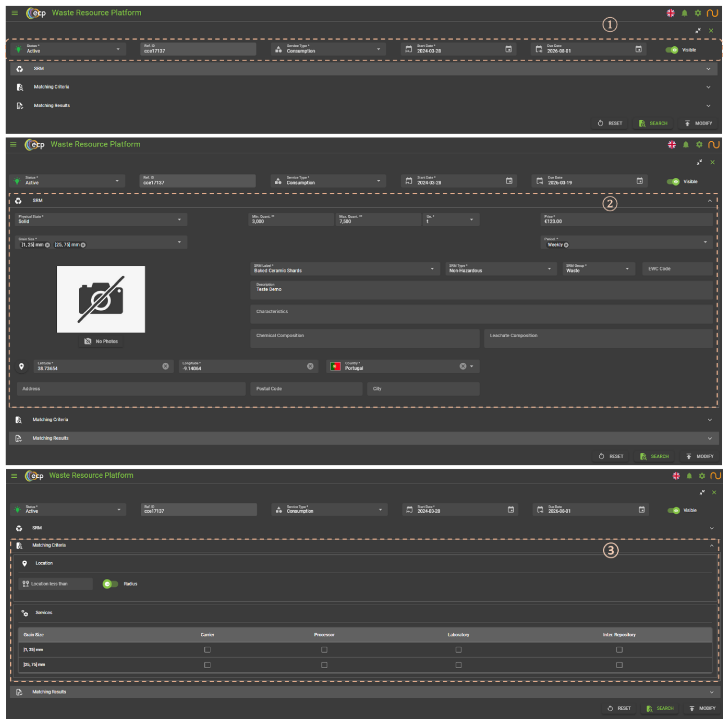This screenshot has width=728, height=725.
Task: Remove the ]1, 25] mm grain size chip
Action: [x=47, y=245]
